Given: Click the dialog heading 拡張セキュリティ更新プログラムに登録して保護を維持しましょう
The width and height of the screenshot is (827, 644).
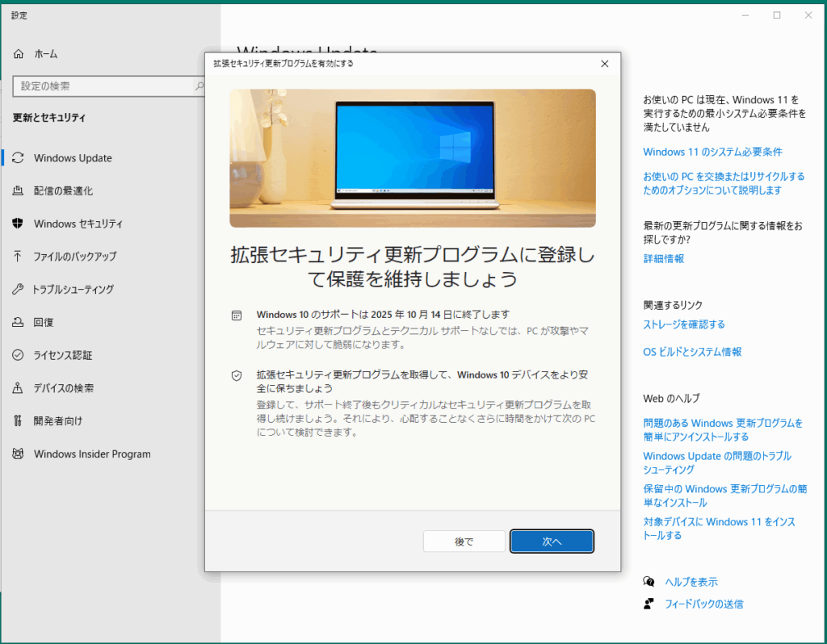Looking at the screenshot, I should pos(413,266).
